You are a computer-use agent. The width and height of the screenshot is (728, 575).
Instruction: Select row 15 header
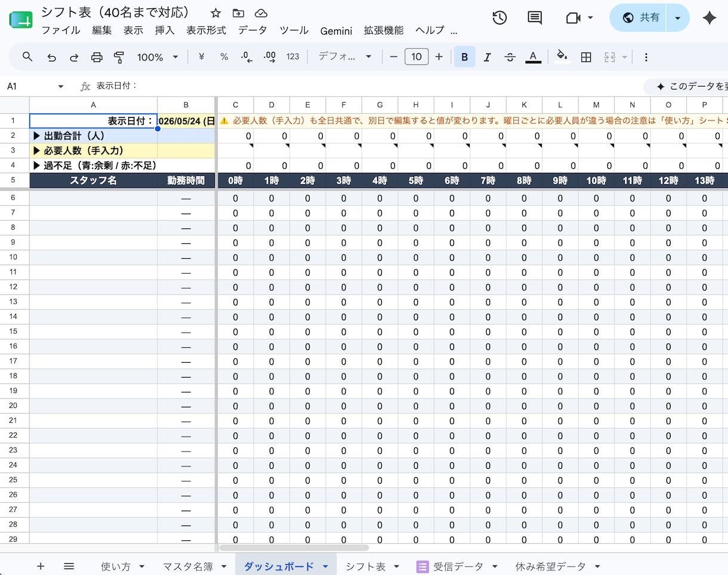click(14, 332)
